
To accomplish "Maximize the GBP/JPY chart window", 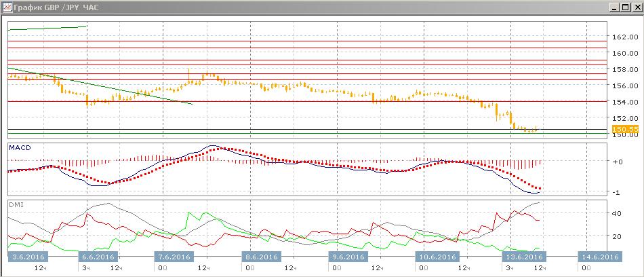I will click(625, 7).
